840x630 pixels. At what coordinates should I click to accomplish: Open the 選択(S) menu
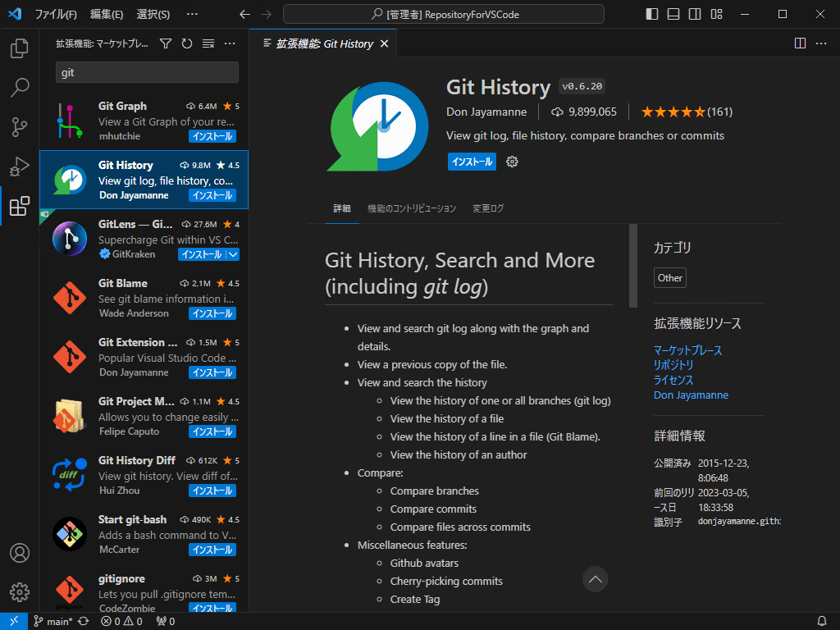(153, 14)
